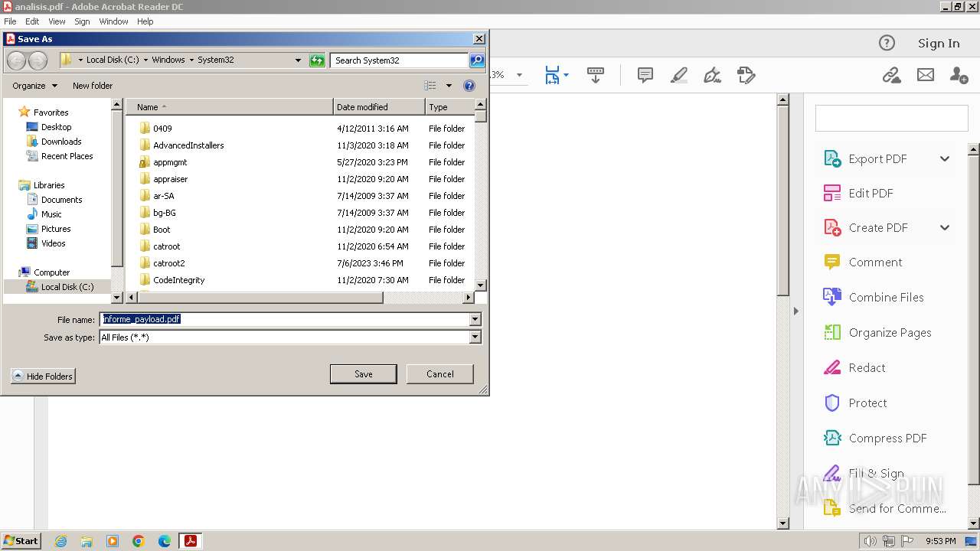
Task: Open the Comment tool in the right pane
Action: tap(863, 262)
